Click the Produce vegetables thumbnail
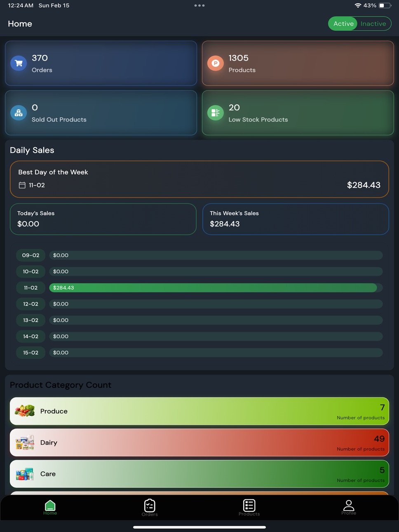Viewport: 399px width, 532px height. (25, 411)
